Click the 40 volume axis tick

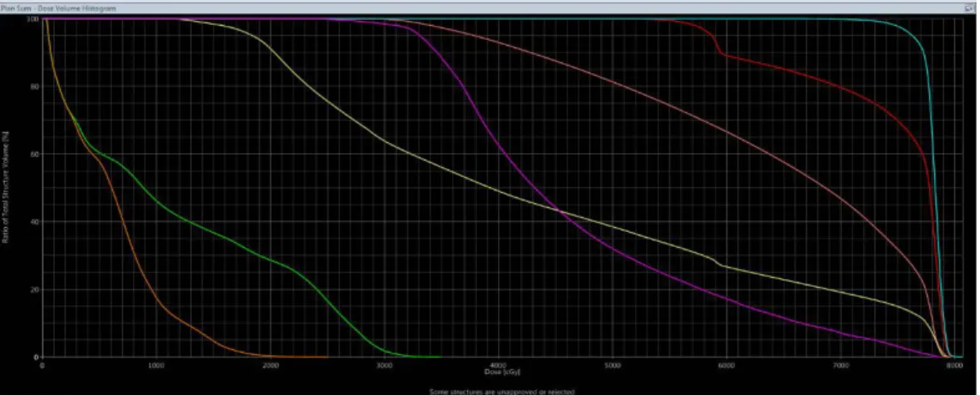34,222
